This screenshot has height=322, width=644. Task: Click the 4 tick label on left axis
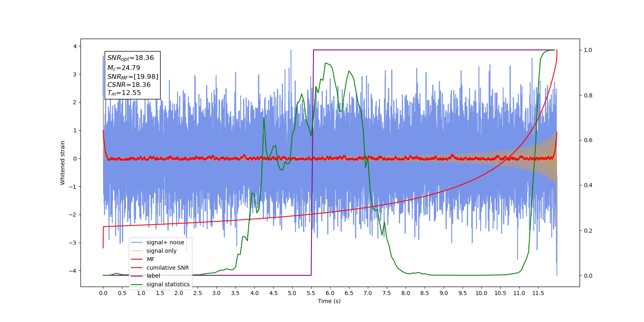(75, 46)
